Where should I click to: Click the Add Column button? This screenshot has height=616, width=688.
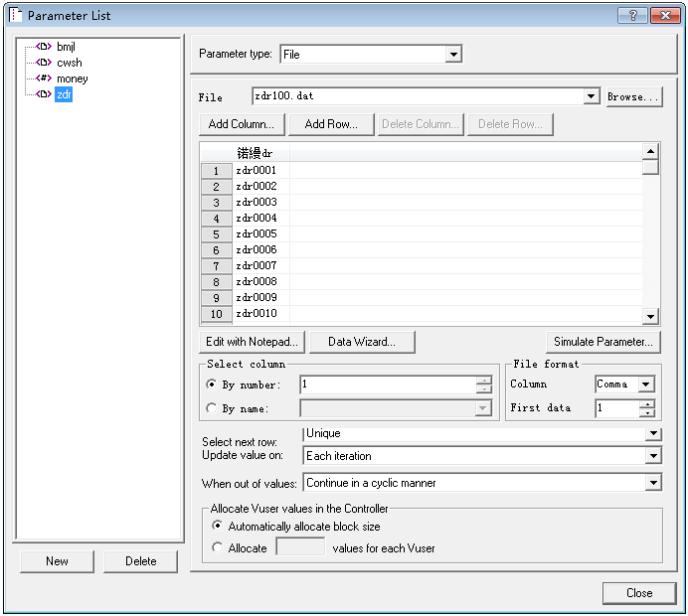243,124
